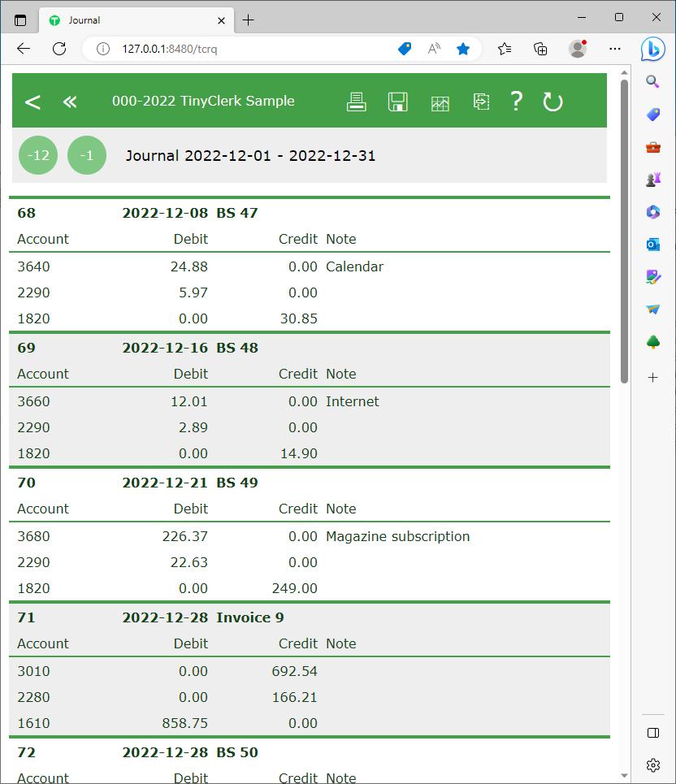Print the journal using printer icon

(x=356, y=102)
